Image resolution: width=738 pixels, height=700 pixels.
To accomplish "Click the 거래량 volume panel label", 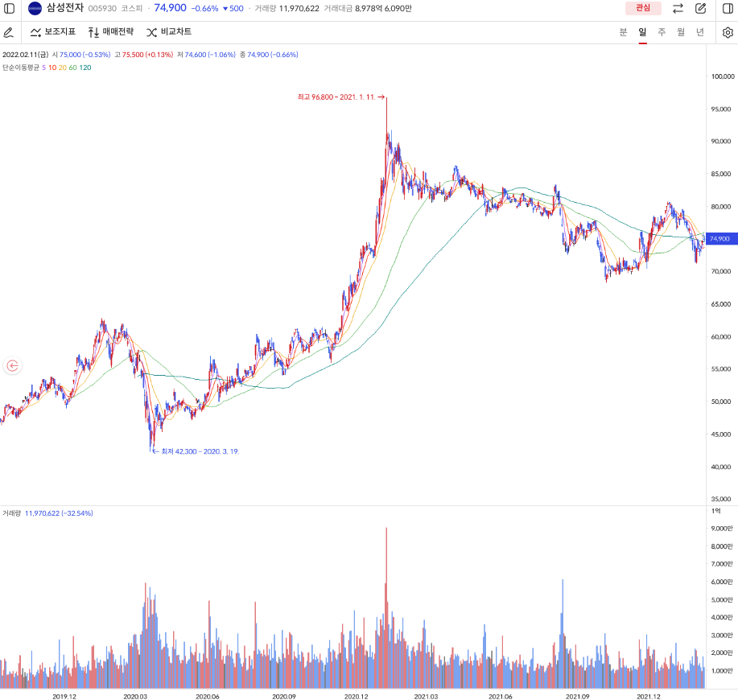I will click(12, 513).
